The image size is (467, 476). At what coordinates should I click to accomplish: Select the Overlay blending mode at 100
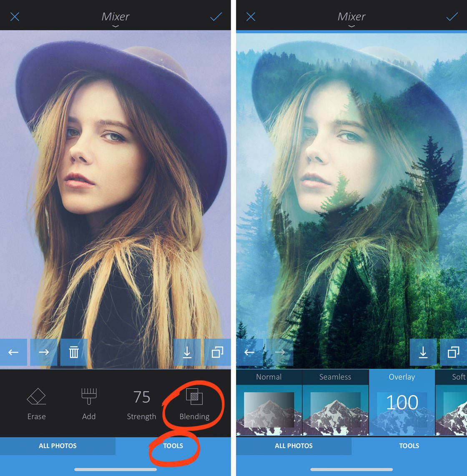pyautogui.click(x=402, y=403)
